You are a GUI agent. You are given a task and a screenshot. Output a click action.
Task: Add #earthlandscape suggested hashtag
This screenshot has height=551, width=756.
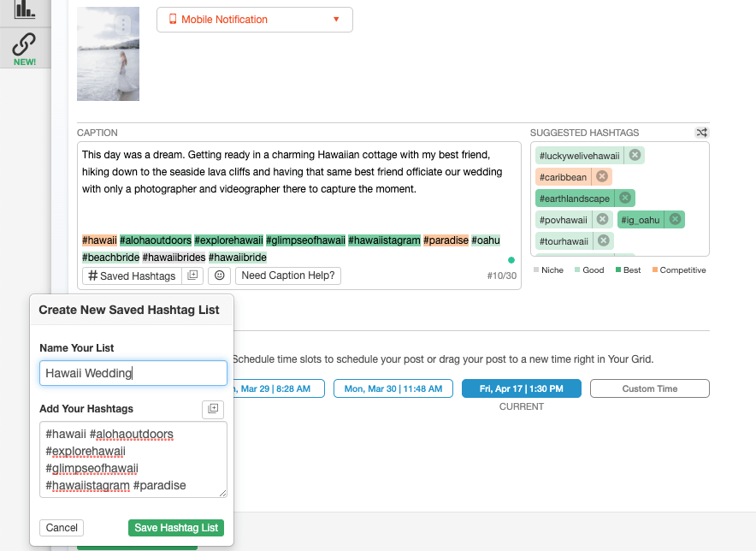575,198
